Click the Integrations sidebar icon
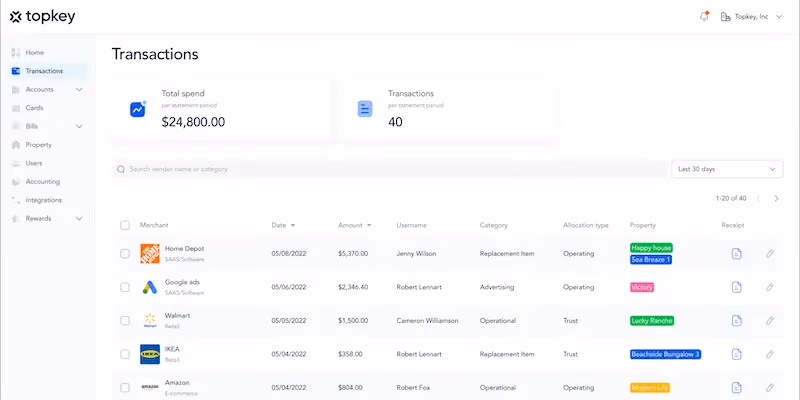This screenshot has width=800, height=400. 16,200
